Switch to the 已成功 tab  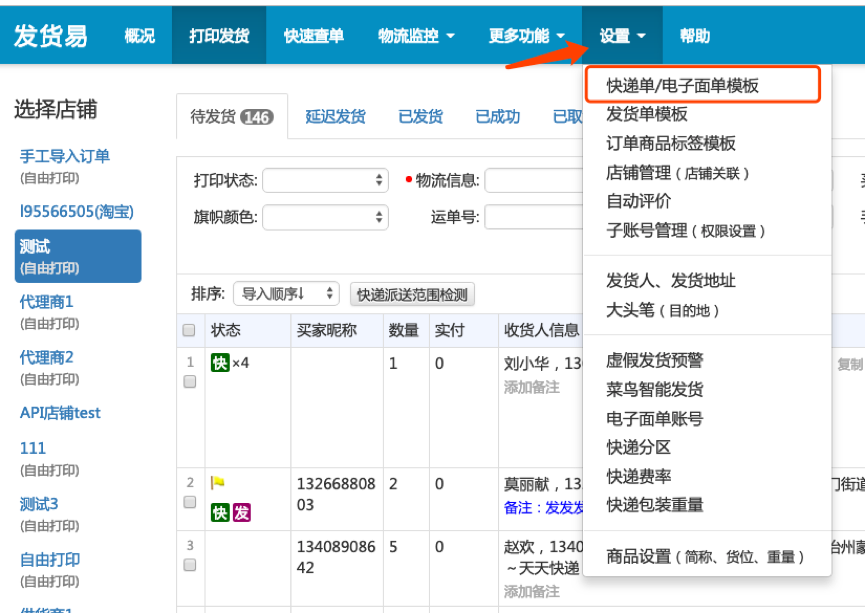[x=498, y=116]
